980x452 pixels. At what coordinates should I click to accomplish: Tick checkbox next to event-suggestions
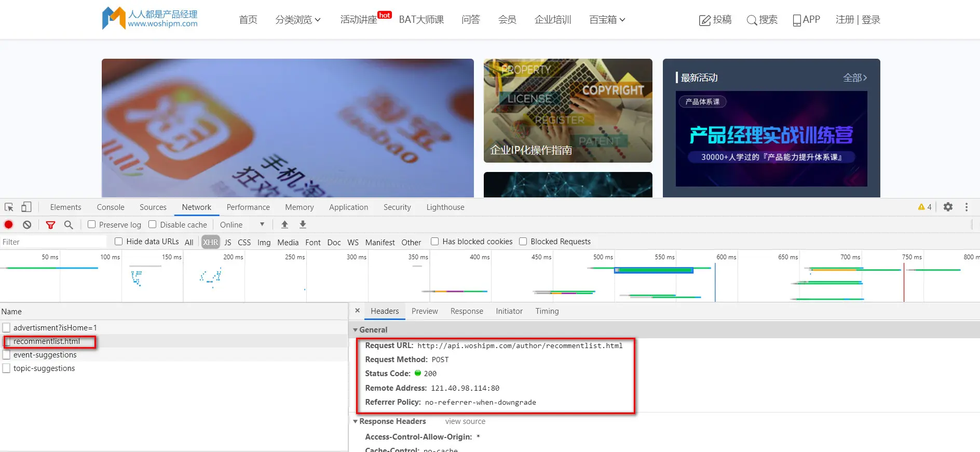[x=6, y=355]
